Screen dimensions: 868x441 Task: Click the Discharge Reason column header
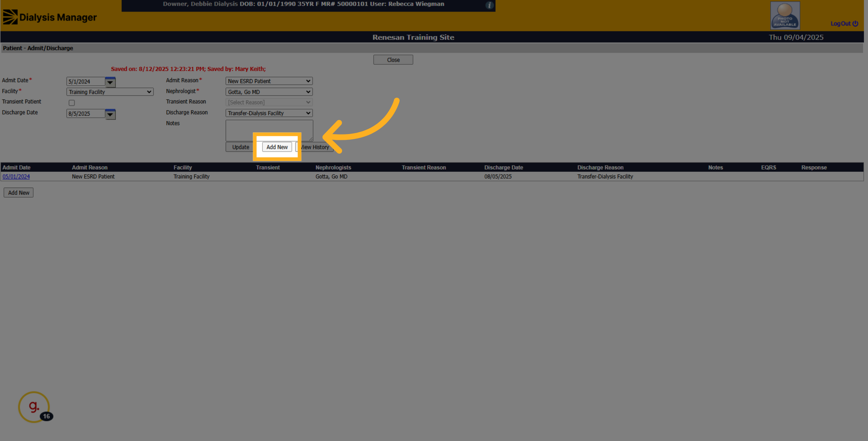600,167
